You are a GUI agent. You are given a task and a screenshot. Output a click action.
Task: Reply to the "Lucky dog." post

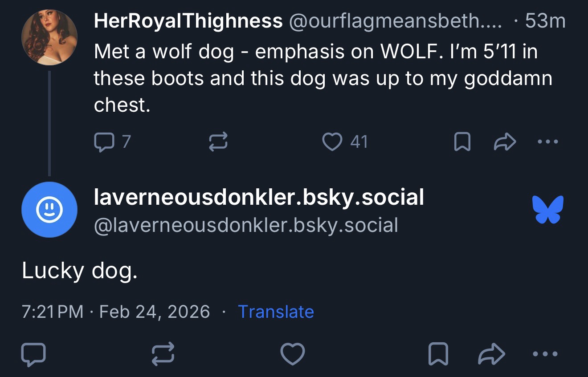coord(33,354)
